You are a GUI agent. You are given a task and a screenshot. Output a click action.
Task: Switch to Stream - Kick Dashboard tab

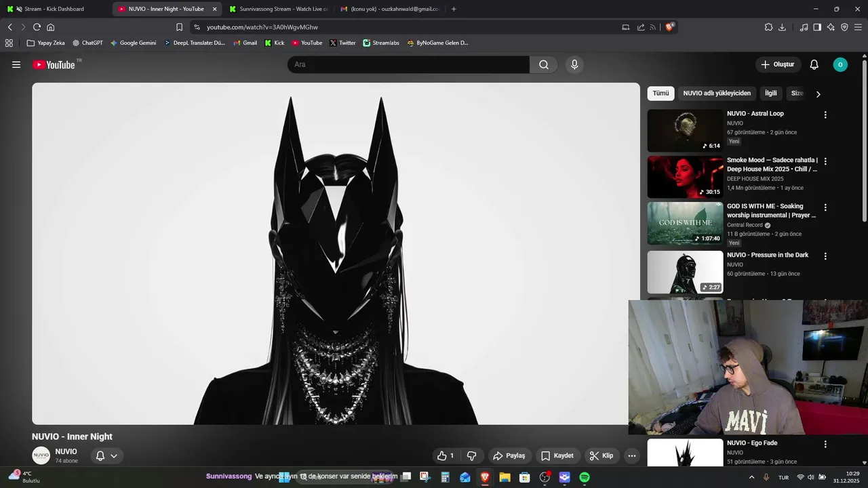tap(54, 9)
